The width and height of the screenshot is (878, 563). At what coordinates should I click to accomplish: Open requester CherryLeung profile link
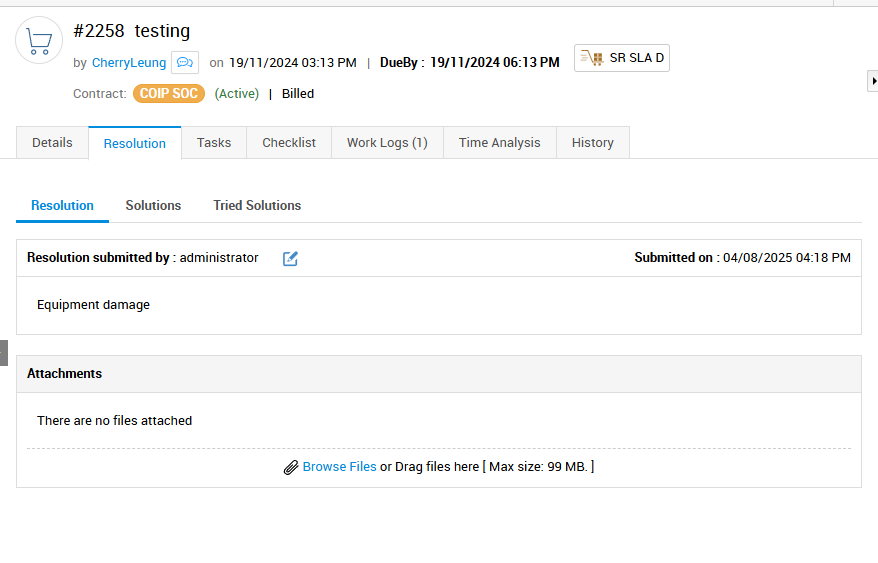129,63
